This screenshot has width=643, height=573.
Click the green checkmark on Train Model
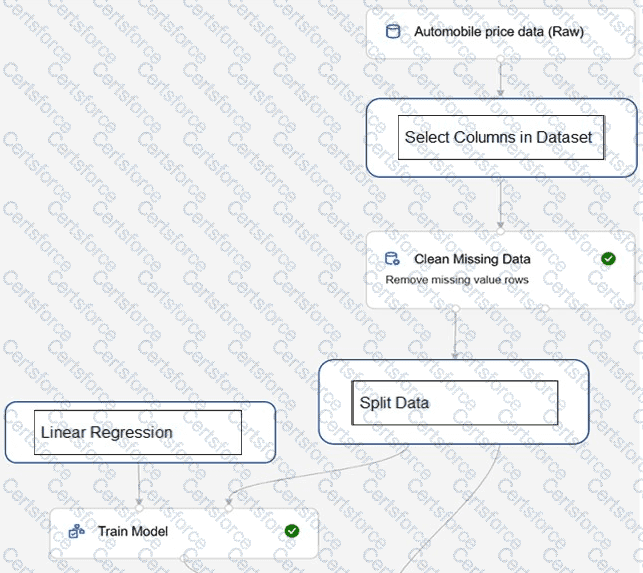pos(292,531)
